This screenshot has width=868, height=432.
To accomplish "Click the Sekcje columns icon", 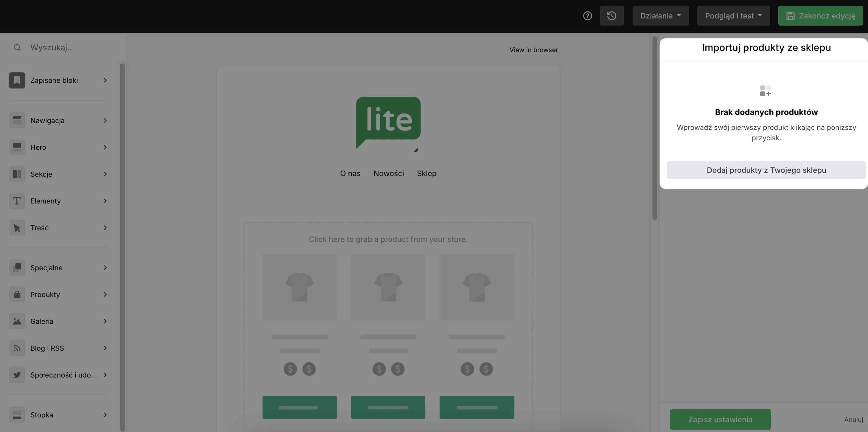I will tap(17, 174).
